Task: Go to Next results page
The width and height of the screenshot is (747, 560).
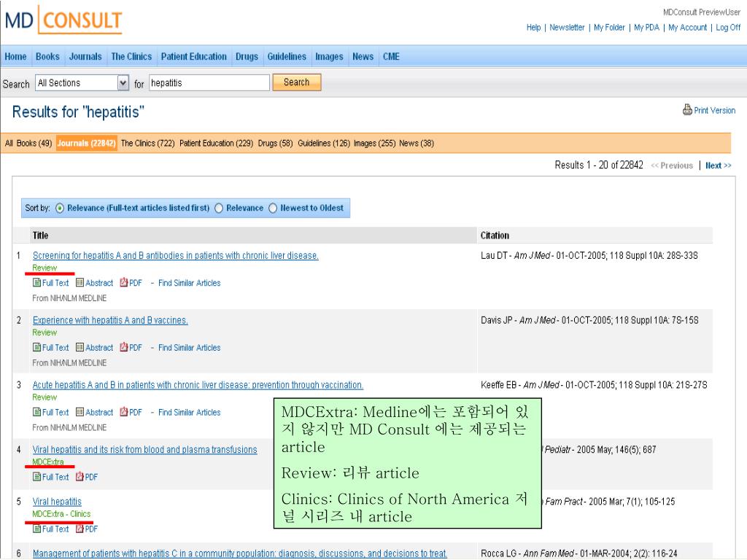Action: [x=719, y=166]
